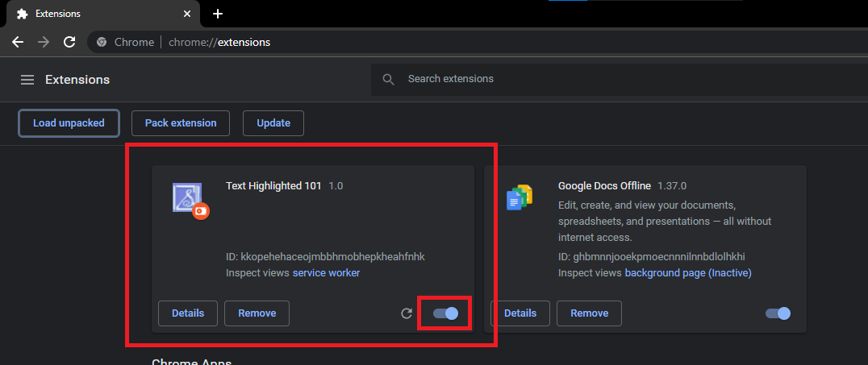868x365 pixels.
Task: Click the Text Highlighted 101 title
Action: pos(273,186)
